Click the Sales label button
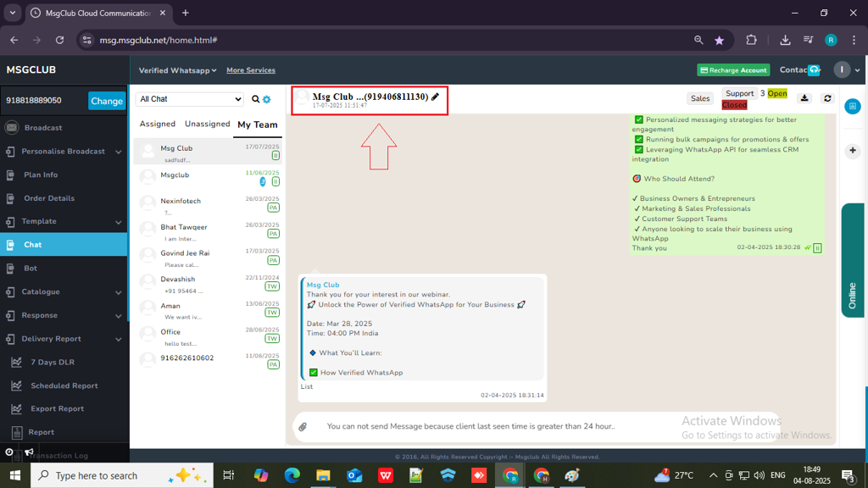The image size is (868, 488). click(x=699, y=98)
